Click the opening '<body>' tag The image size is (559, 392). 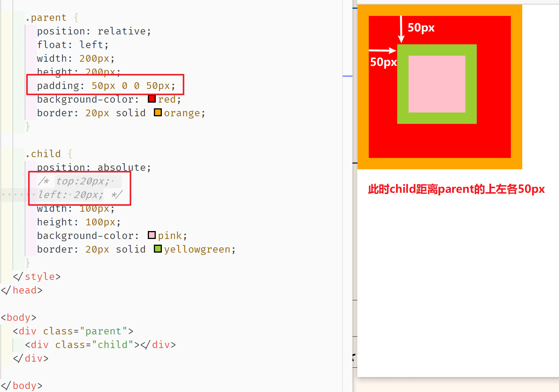(19, 317)
